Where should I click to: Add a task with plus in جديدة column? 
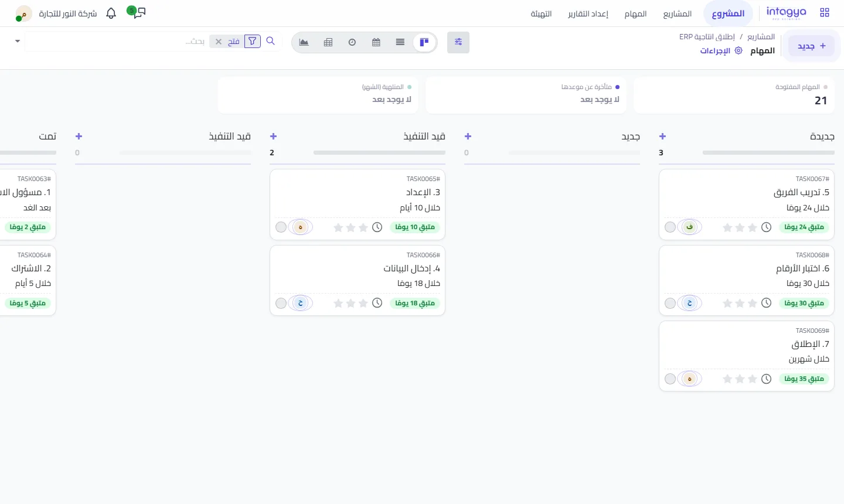pyautogui.click(x=663, y=137)
